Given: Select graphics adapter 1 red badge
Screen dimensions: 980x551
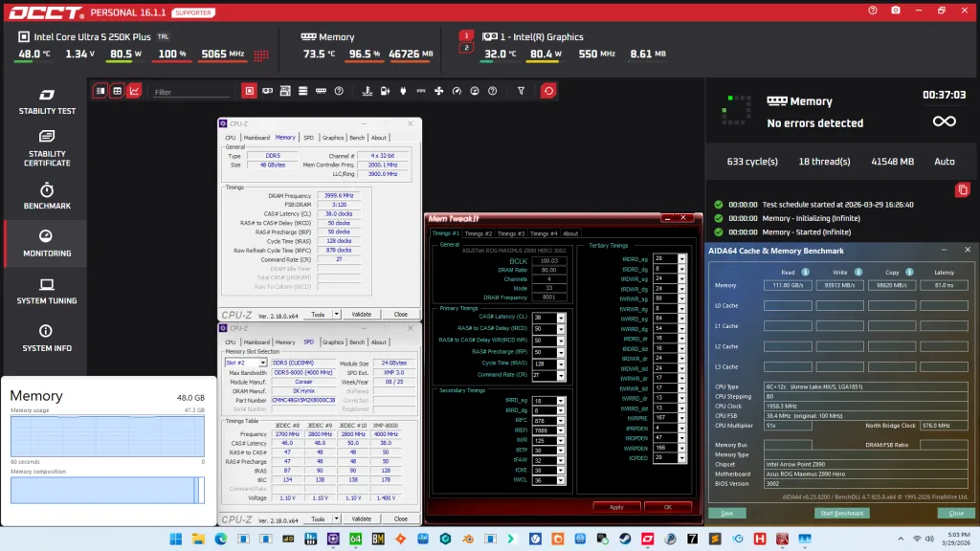Looking at the screenshot, I should click(x=466, y=36).
